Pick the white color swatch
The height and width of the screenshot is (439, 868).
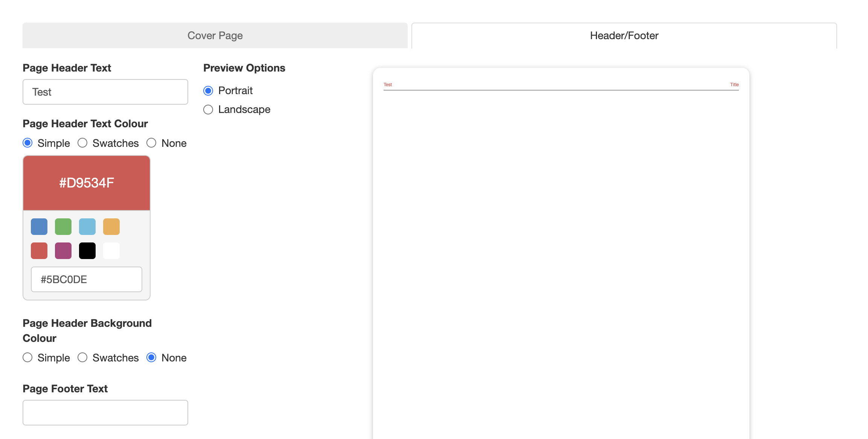(x=111, y=250)
